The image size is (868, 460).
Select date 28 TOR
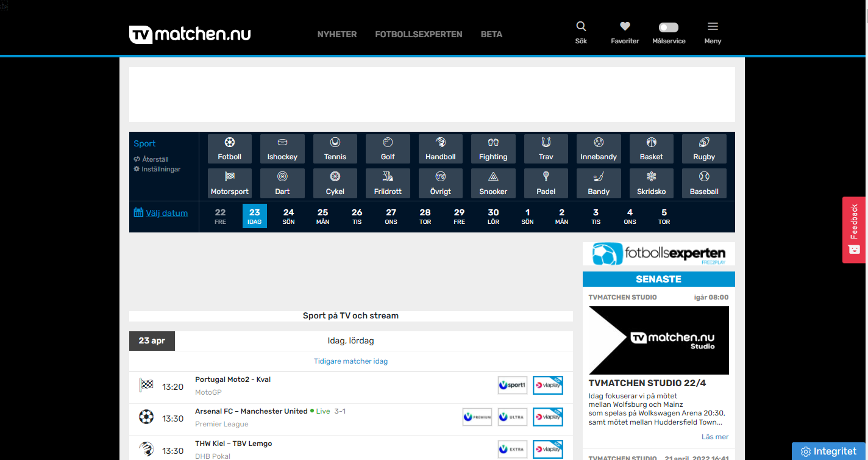coord(425,216)
